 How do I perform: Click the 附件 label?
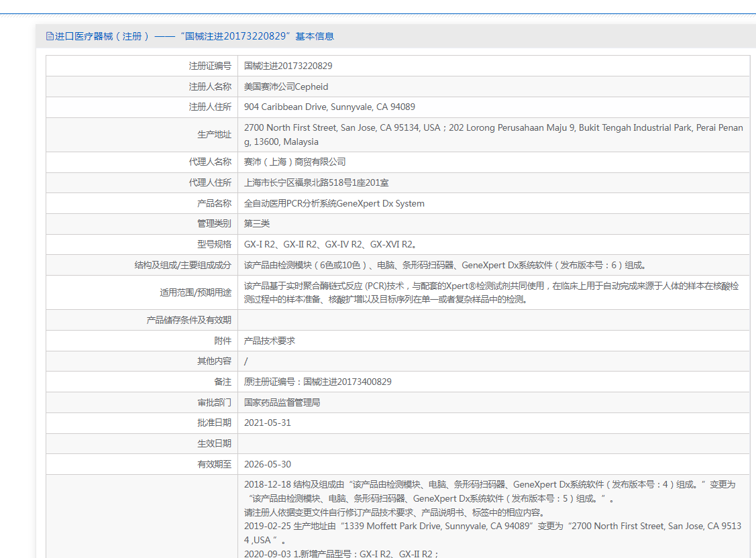223,341
